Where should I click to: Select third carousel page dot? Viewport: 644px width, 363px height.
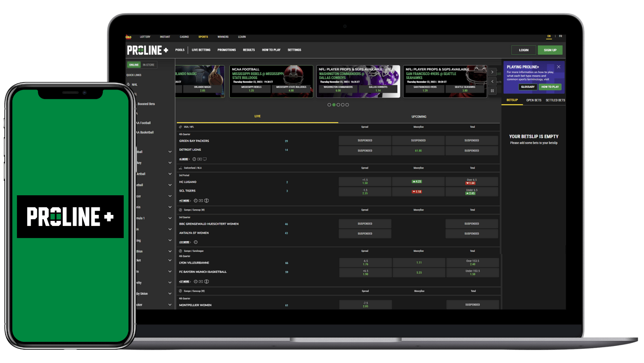tap(338, 105)
